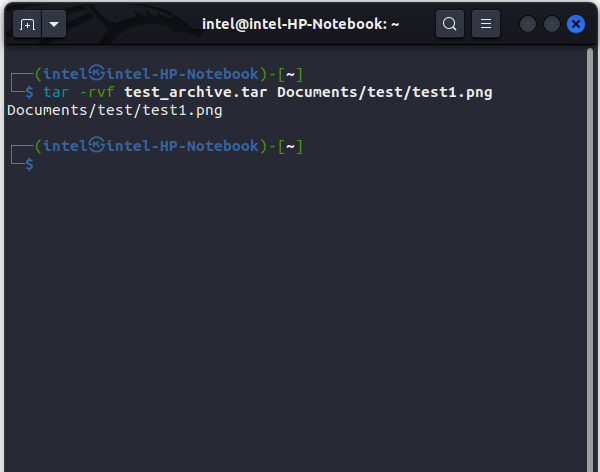Minimize the terminal window
This screenshot has height=472, width=600.
(527, 24)
